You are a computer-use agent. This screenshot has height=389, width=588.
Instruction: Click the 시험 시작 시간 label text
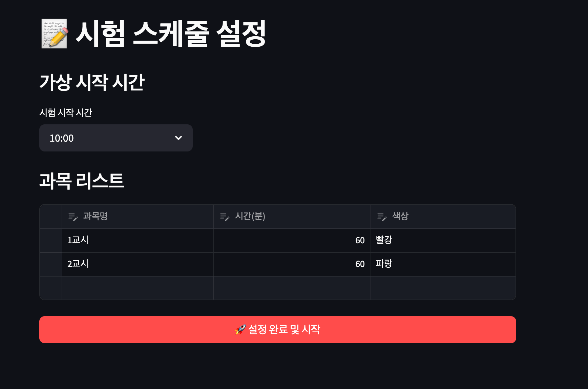pos(66,113)
